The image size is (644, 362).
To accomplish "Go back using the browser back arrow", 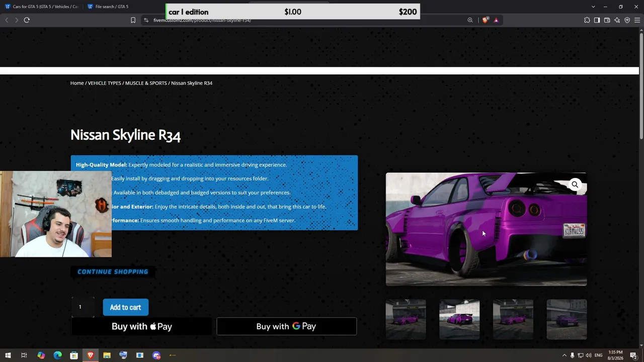I will [x=7, y=20].
